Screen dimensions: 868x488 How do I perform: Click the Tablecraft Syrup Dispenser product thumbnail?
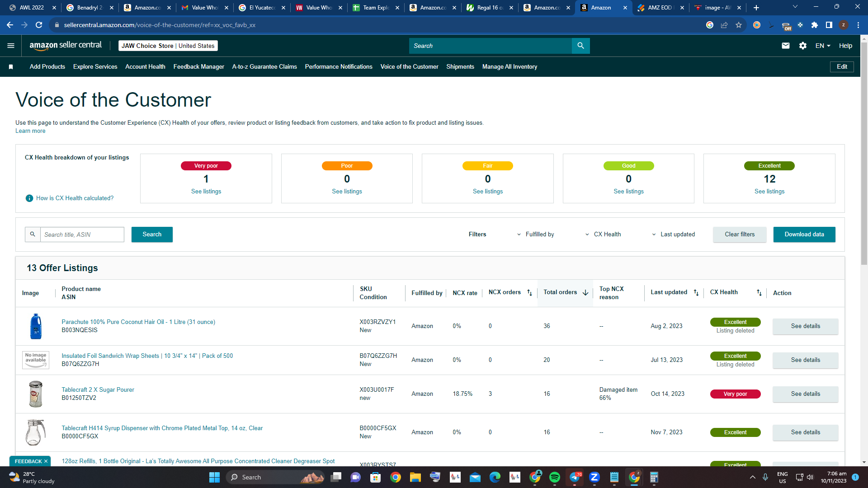tap(36, 432)
